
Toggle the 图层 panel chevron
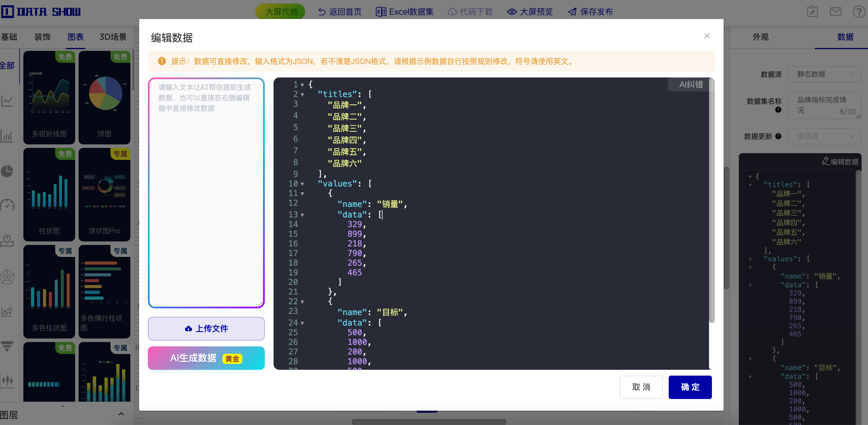point(121,414)
